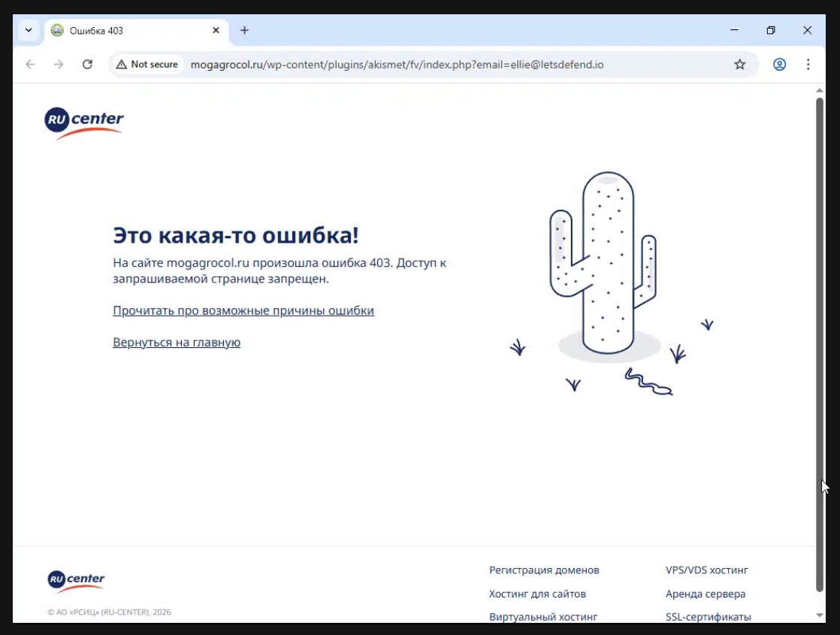Screen dimensions: 840x635
Task: Click the scrollbar down arrow
Action: pyautogui.click(x=820, y=615)
